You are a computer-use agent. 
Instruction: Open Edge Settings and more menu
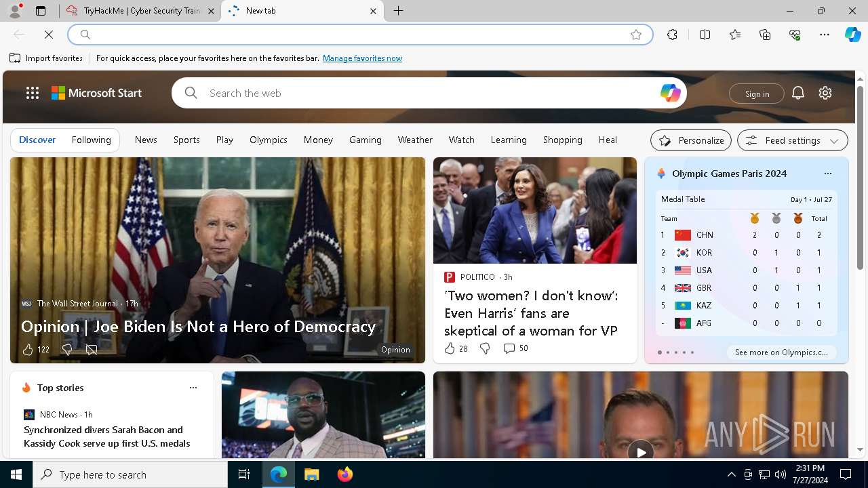tap(825, 35)
